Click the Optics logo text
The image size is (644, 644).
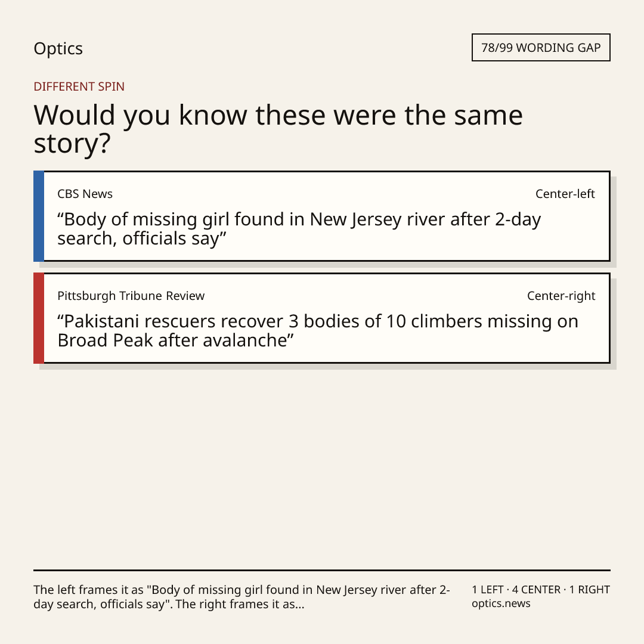tap(58, 48)
